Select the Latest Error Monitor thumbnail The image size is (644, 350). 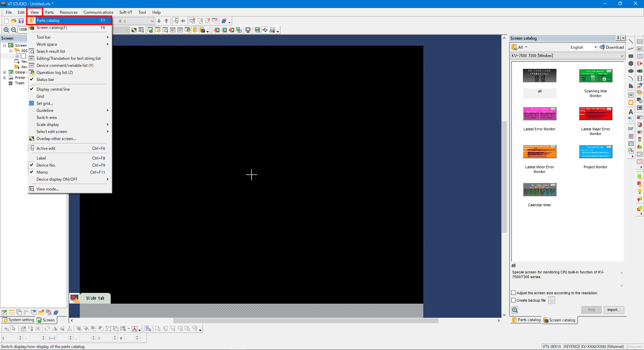539,114
